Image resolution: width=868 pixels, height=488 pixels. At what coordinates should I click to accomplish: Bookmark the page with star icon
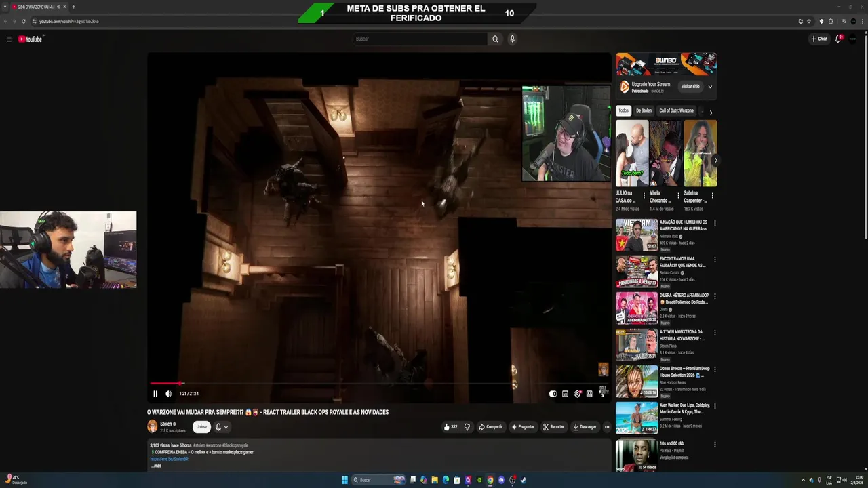pyautogui.click(x=809, y=21)
